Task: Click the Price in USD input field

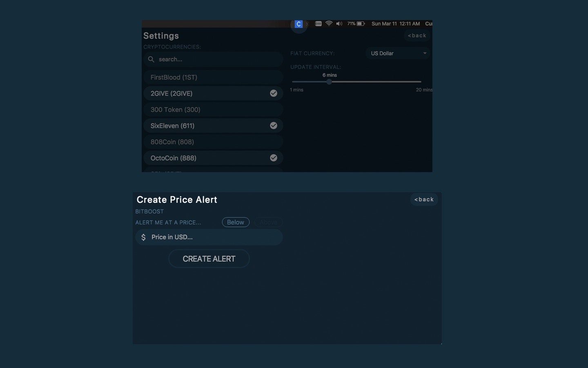Action: point(209,237)
